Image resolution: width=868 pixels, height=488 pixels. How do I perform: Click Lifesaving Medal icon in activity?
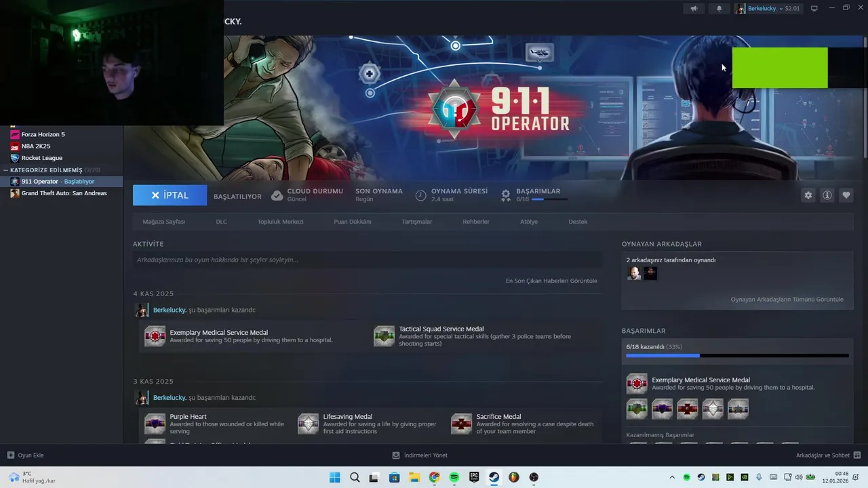point(308,424)
